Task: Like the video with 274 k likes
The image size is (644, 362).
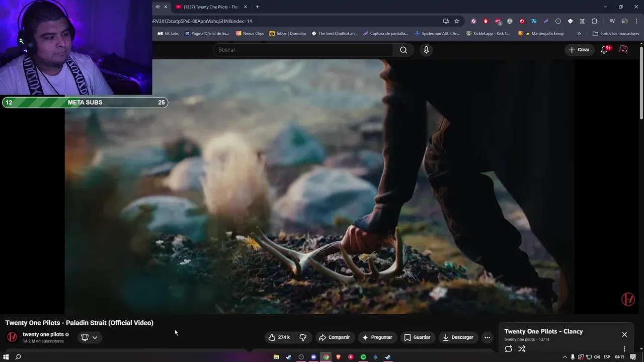Action: click(x=279, y=337)
